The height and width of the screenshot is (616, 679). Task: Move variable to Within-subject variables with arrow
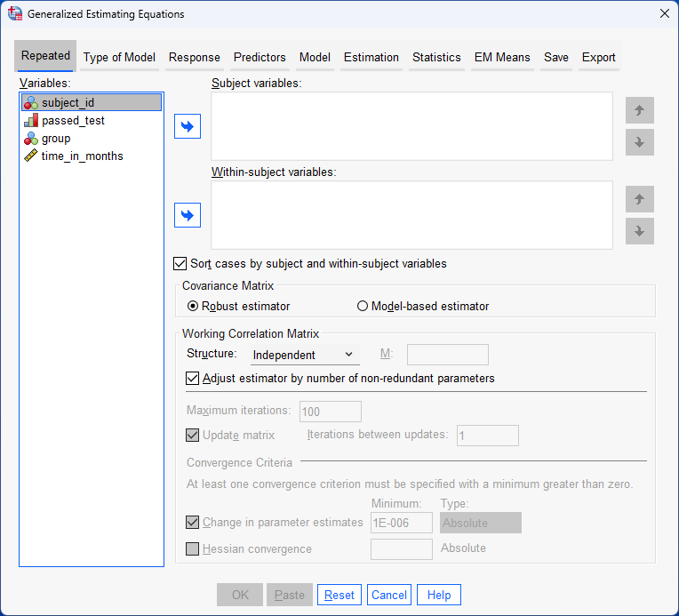coord(188,215)
